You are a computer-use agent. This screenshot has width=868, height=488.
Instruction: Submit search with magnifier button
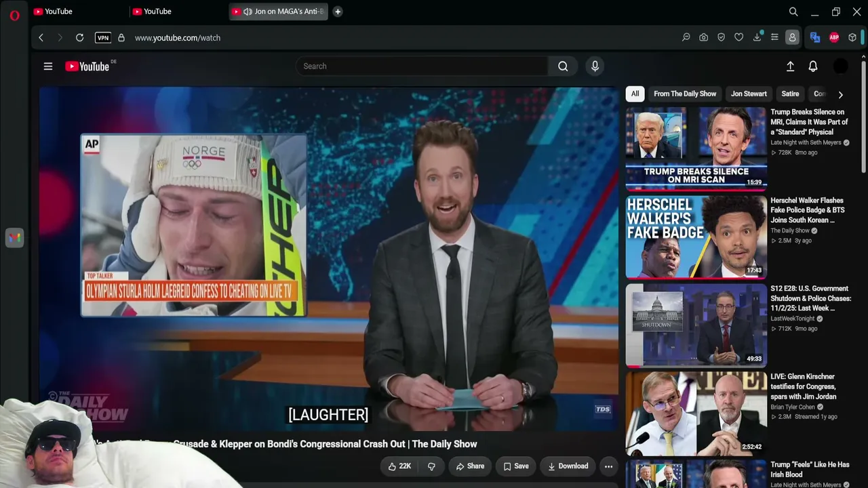[563, 66]
